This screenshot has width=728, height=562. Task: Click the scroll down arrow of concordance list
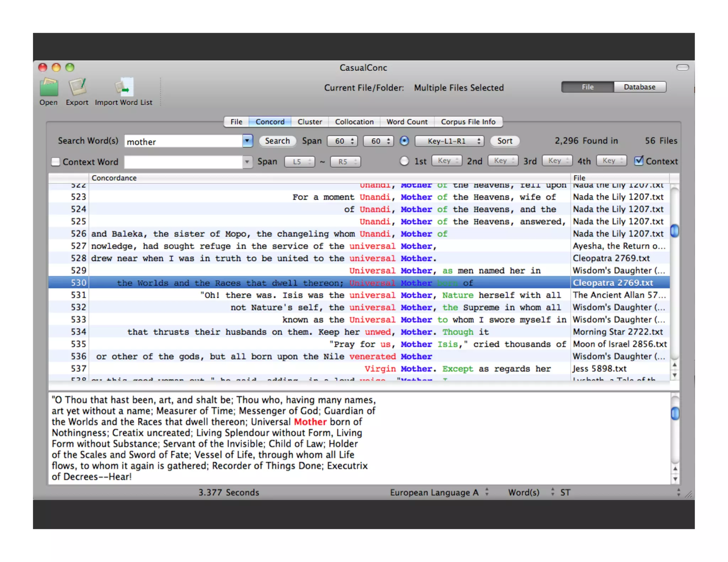pyautogui.click(x=674, y=375)
